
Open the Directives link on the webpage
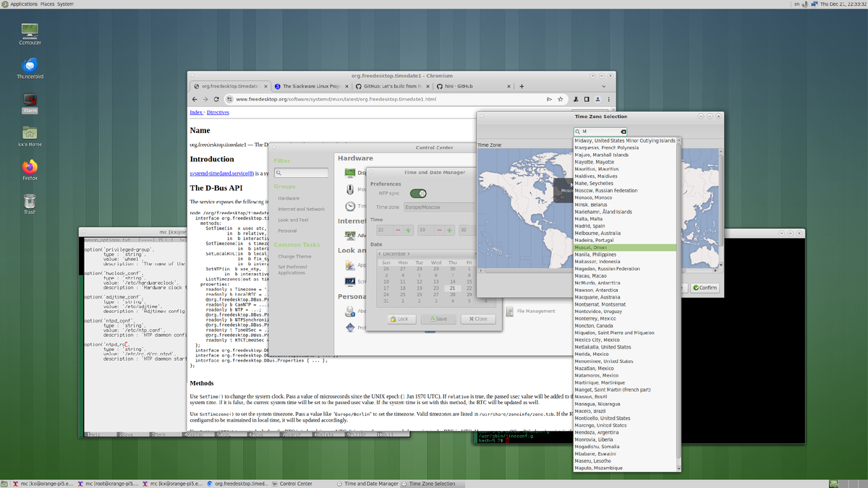(x=218, y=113)
